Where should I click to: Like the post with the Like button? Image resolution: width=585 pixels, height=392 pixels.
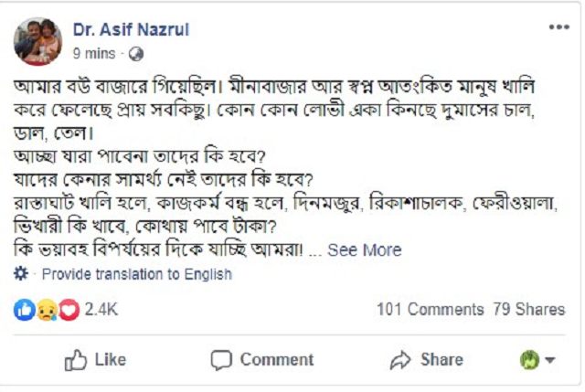click(95, 360)
